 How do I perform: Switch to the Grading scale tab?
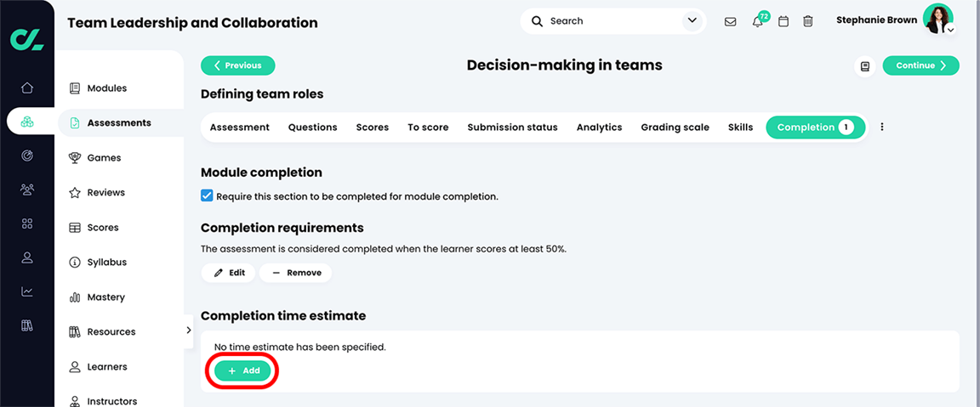(675, 127)
